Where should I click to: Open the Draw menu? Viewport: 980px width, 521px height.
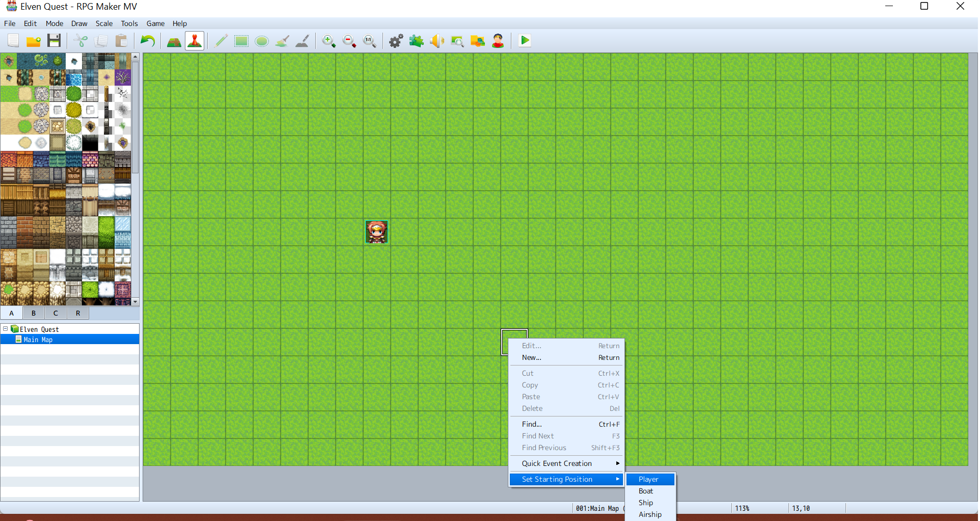[79, 23]
